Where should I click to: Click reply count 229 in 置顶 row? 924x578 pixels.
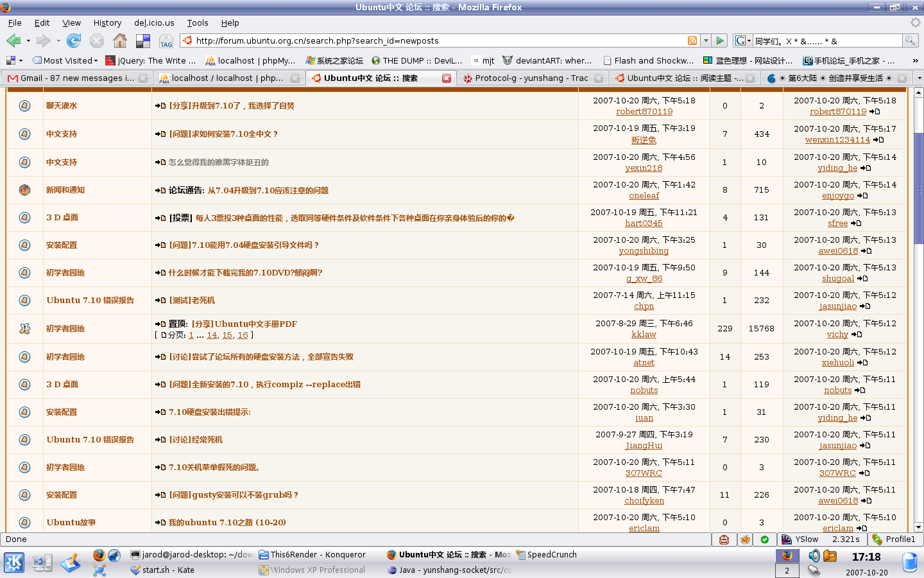click(724, 328)
